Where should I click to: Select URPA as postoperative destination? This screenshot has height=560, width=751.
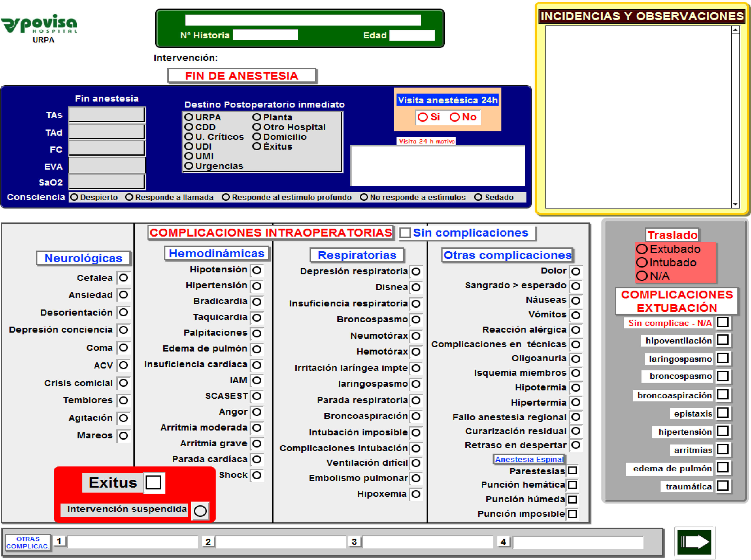coord(189,117)
